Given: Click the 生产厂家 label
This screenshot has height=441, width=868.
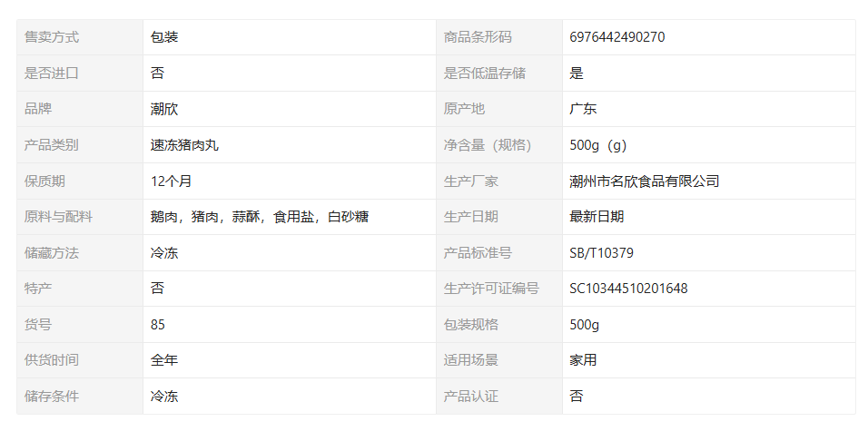Looking at the screenshot, I should point(470,181).
